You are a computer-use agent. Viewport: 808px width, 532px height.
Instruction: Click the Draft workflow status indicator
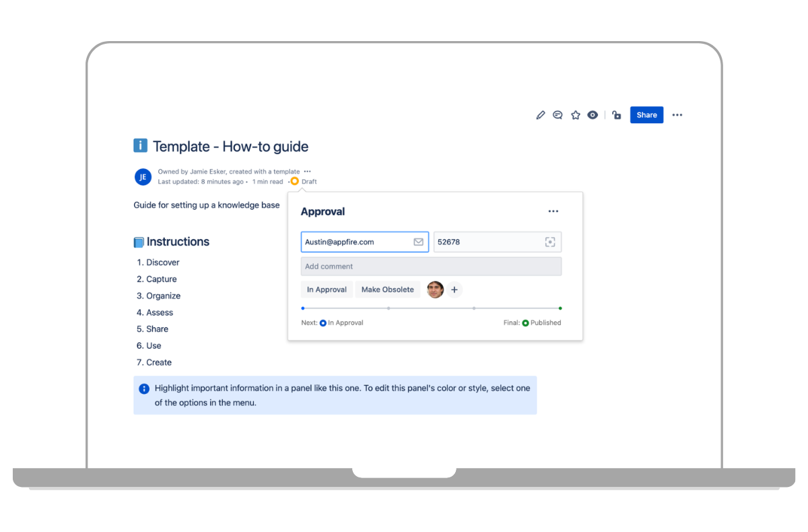(x=304, y=182)
